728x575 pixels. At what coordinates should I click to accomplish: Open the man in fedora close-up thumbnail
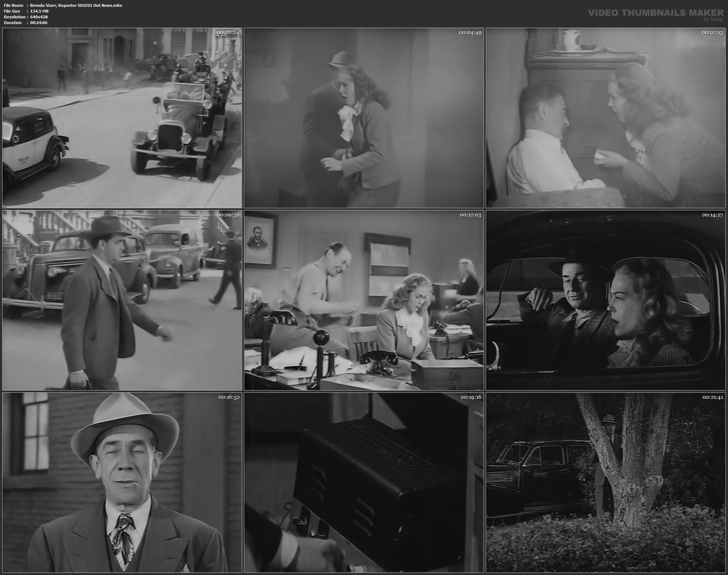[122, 483]
